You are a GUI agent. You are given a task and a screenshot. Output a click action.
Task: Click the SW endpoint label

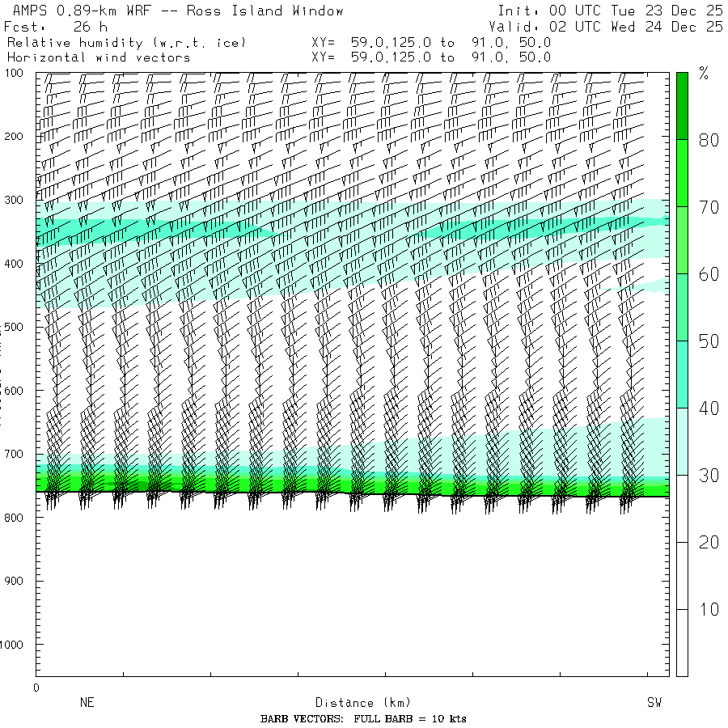click(x=654, y=703)
